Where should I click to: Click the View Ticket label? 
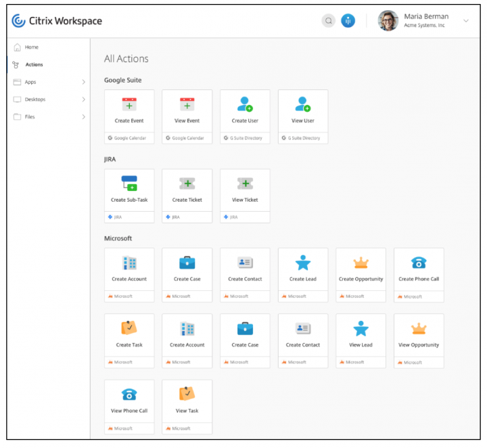pyautogui.click(x=245, y=200)
